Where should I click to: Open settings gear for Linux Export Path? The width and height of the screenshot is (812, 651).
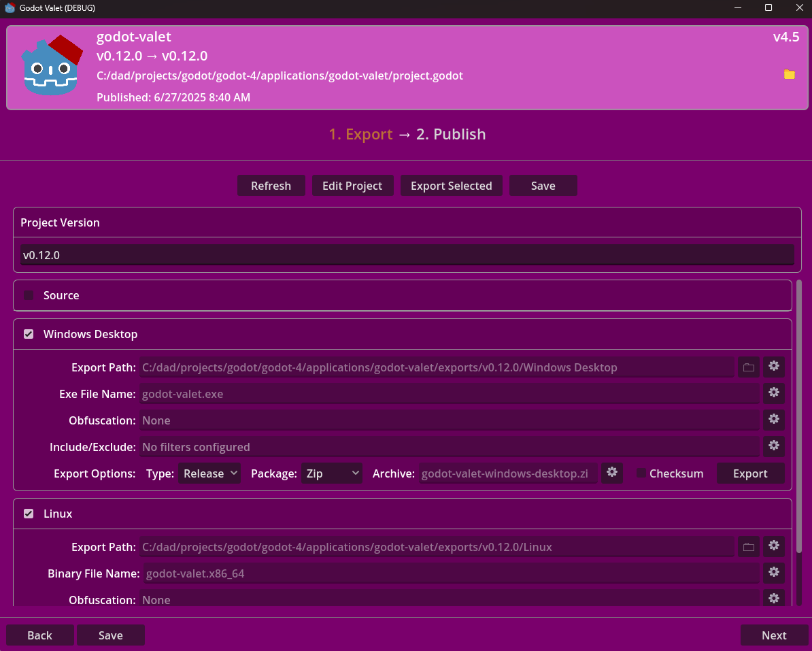[x=774, y=546]
